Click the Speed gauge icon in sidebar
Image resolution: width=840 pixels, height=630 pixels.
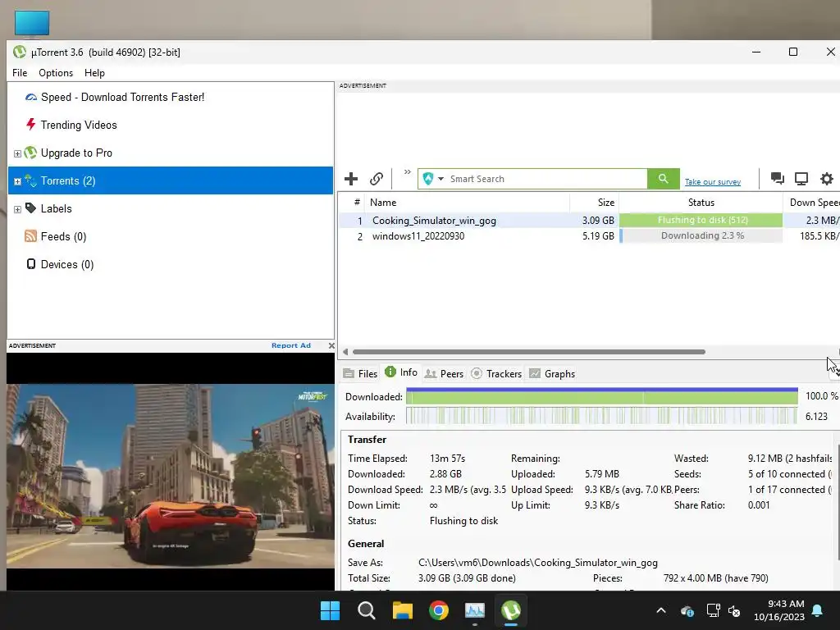pos(31,97)
